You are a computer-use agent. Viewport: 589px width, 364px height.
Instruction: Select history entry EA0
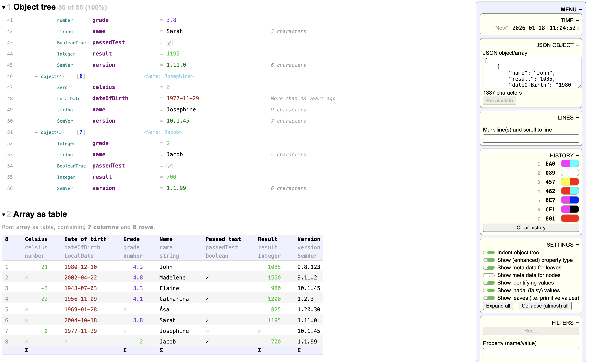tap(550, 163)
